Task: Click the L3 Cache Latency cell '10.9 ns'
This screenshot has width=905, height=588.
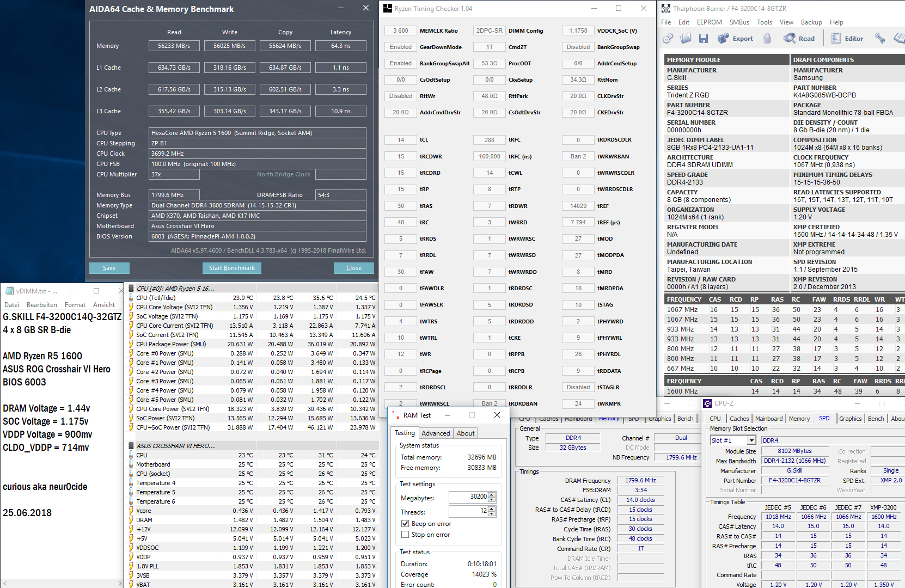Action: point(341,111)
